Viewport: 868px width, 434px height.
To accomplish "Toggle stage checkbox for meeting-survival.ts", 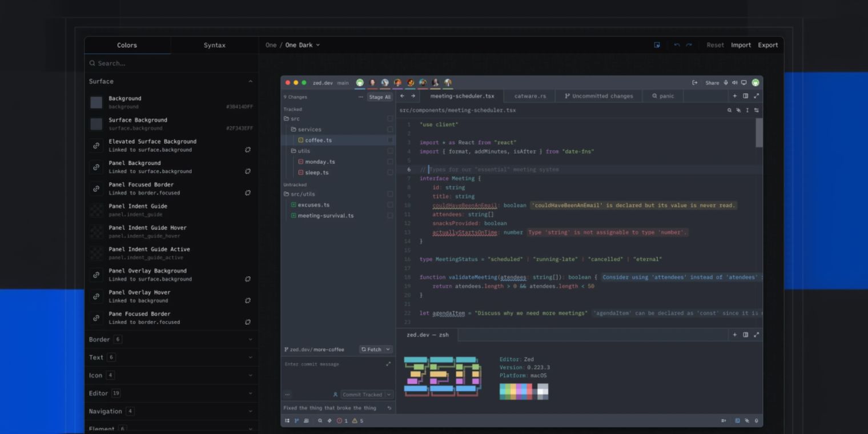I will tap(390, 215).
